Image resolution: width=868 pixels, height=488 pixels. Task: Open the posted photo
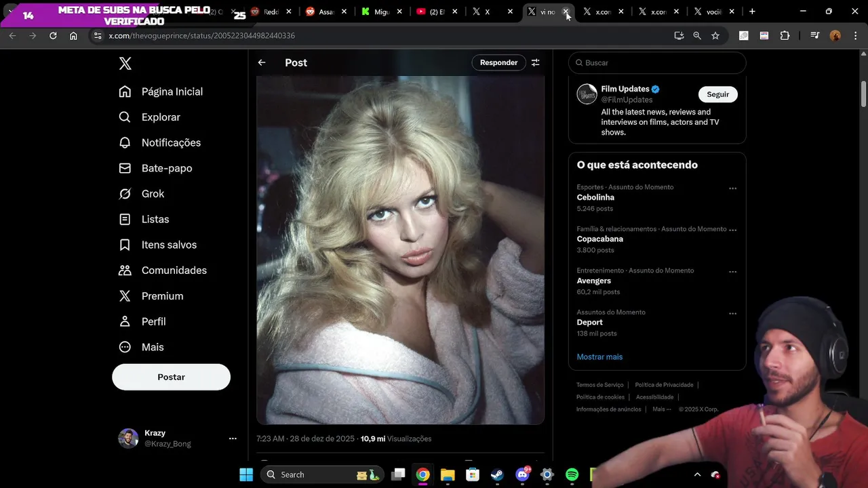(400, 250)
